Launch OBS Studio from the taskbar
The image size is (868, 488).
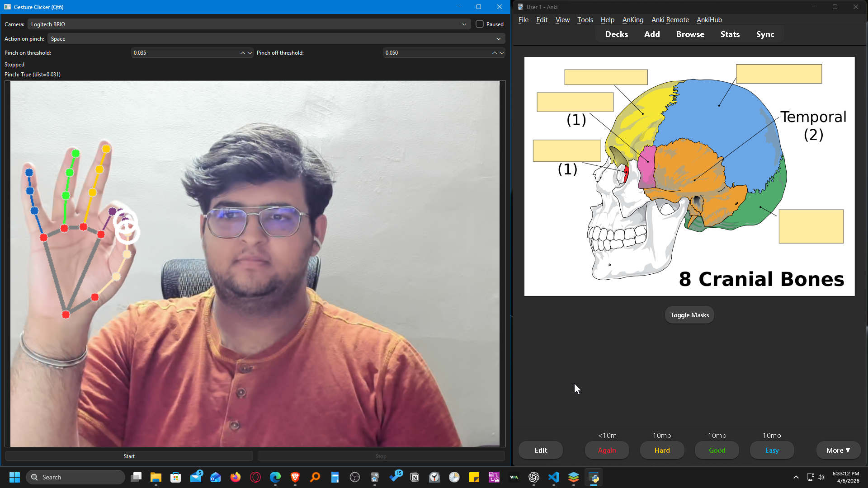355,477
